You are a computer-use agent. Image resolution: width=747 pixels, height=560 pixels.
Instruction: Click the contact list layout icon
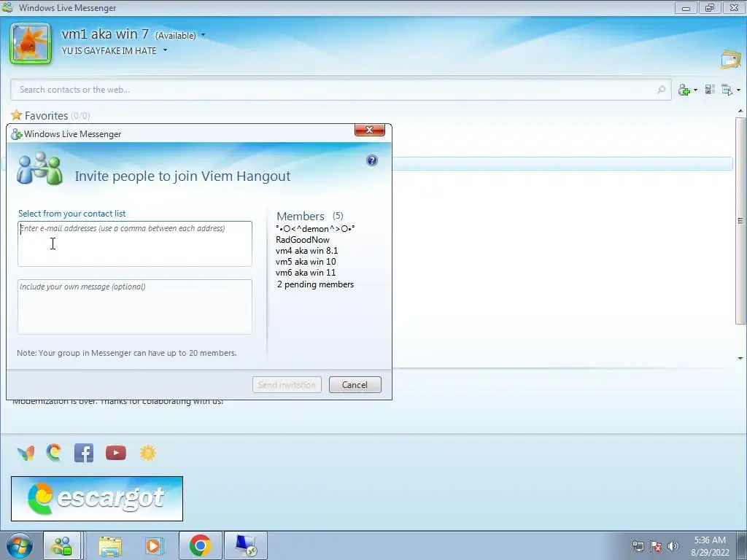(710, 90)
